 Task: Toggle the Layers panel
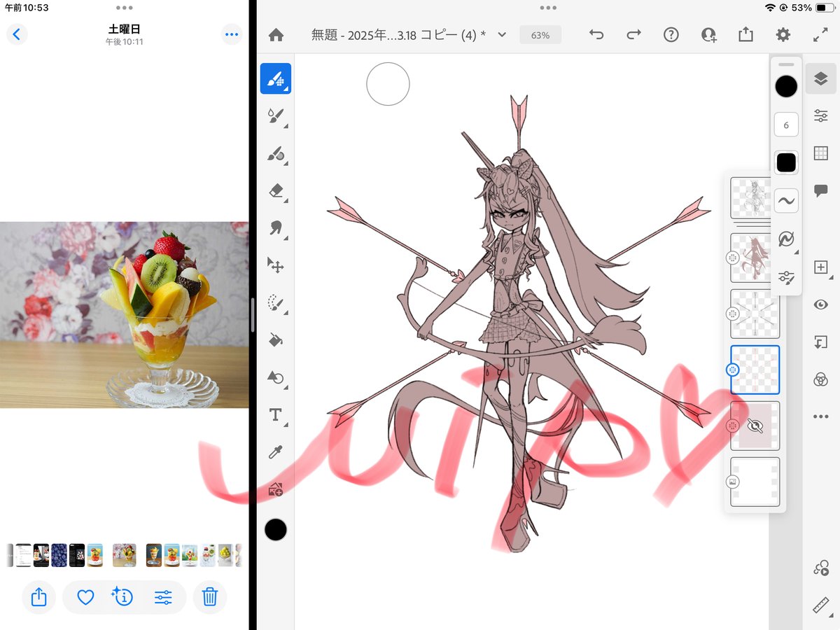820,78
